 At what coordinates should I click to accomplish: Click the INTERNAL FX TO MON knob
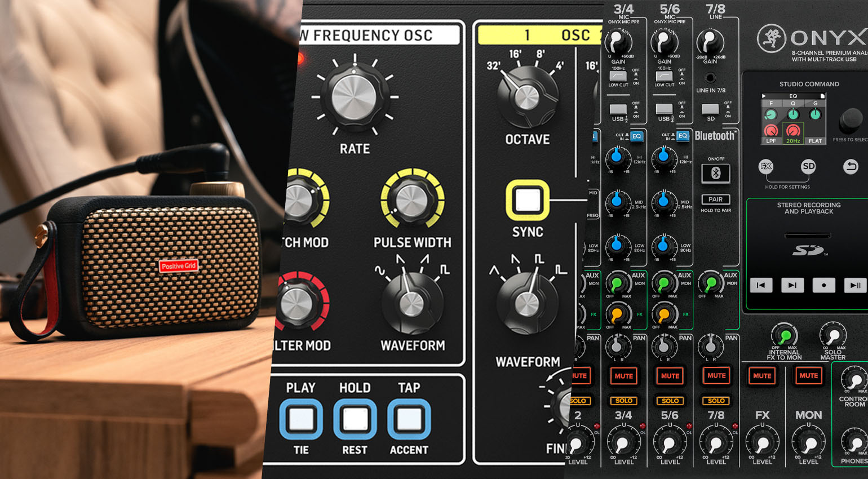pyautogui.click(x=784, y=335)
